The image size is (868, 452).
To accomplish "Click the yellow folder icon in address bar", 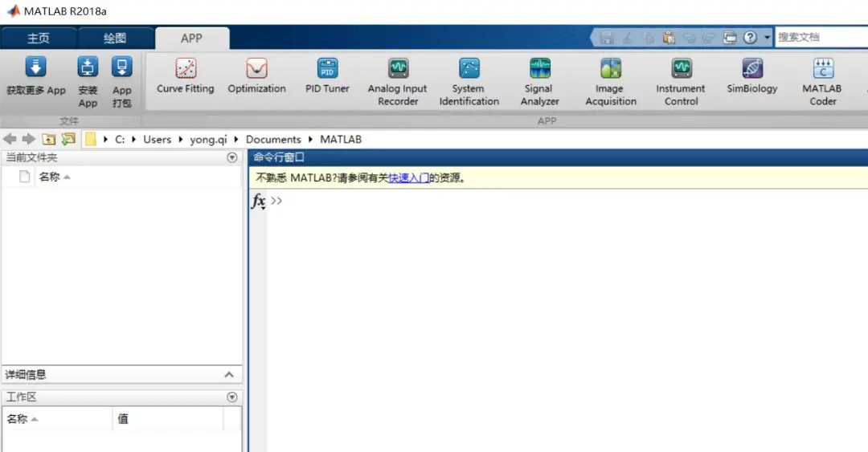I will point(90,139).
